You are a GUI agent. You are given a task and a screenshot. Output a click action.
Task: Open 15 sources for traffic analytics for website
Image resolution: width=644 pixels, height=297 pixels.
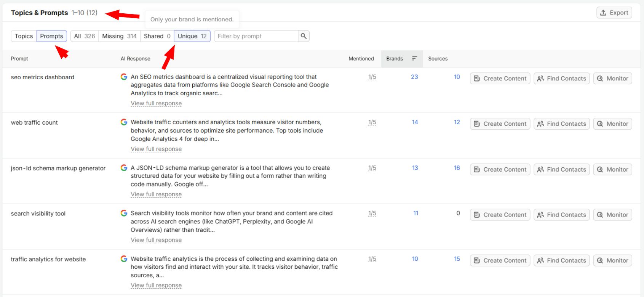[457, 259]
